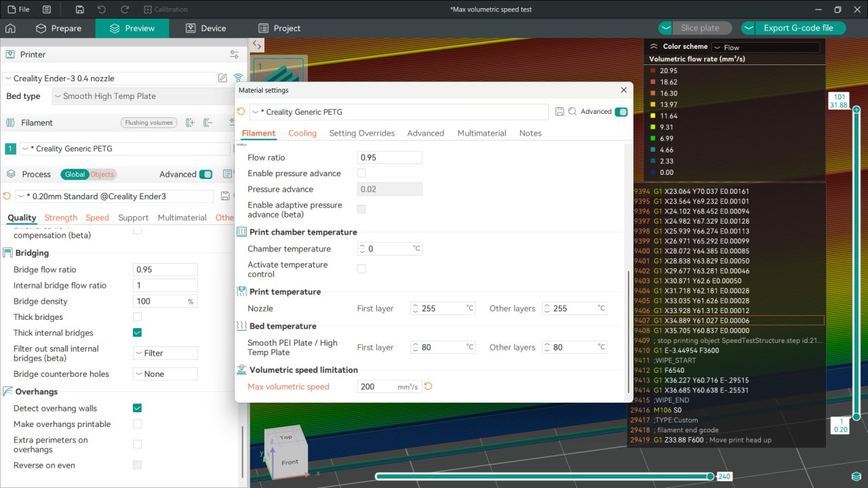
Task: Check Enable pressure advance
Action: [361, 174]
